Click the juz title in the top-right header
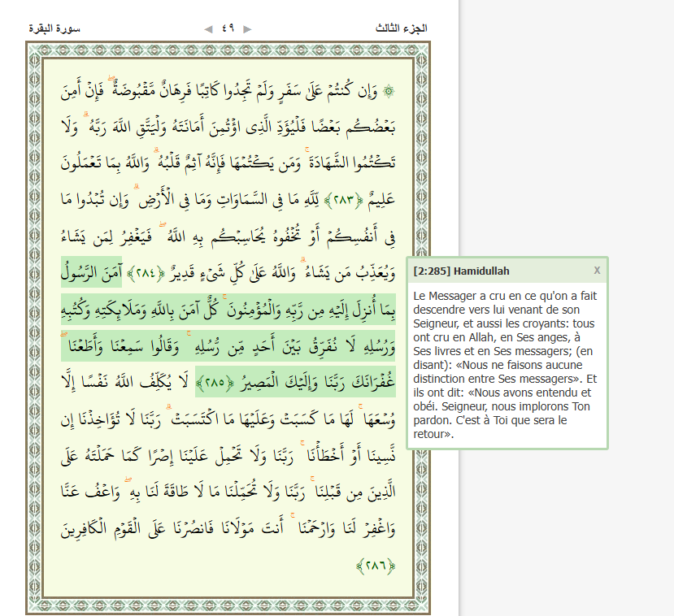Image resolution: width=674 pixels, height=616 pixels. tap(402, 28)
